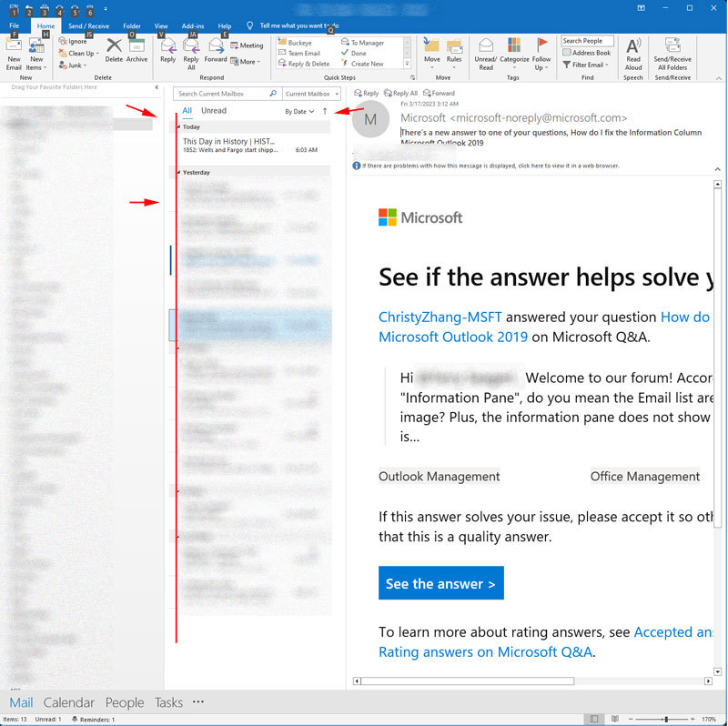Reply with a Meeting
728x726 pixels.
247,45
